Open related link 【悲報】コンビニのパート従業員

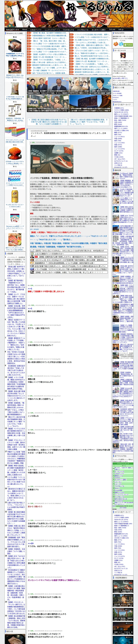[x=69, y=273]
